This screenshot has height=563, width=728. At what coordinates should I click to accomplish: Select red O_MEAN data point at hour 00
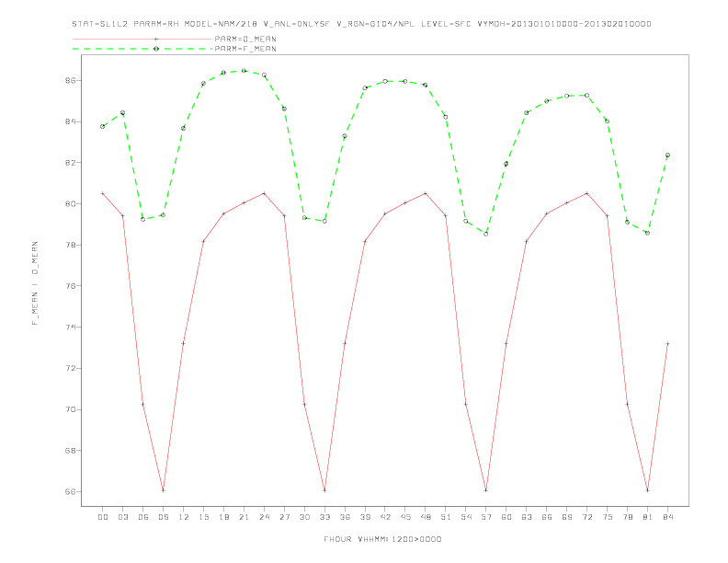coord(103,193)
